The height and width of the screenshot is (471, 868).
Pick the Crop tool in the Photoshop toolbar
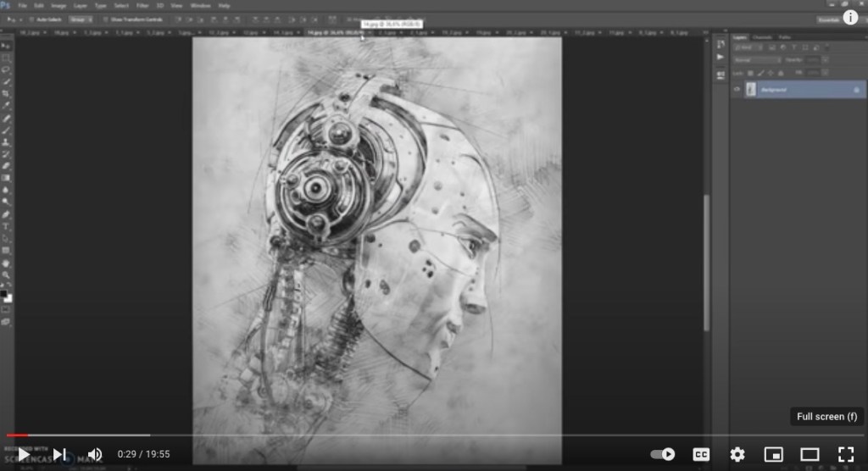coord(6,93)
